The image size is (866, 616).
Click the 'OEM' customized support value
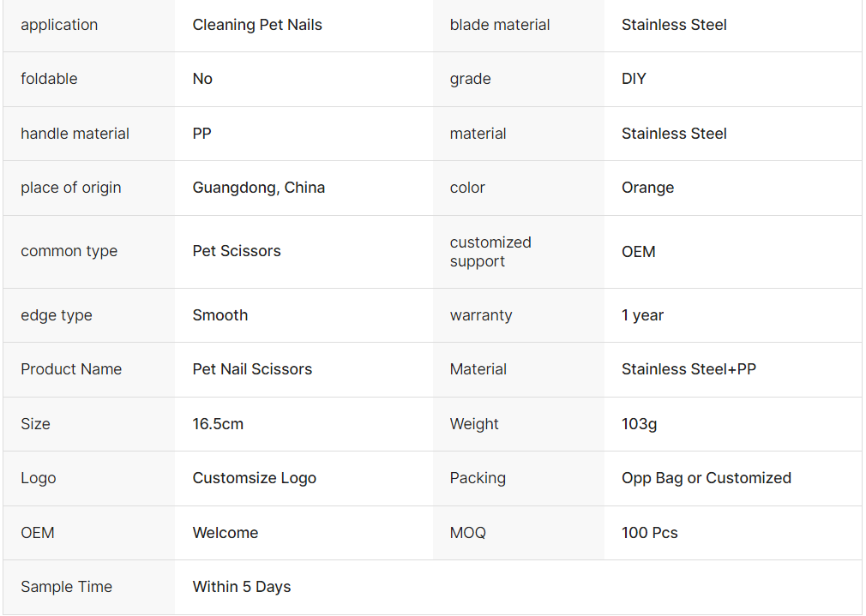pos(639,252)
